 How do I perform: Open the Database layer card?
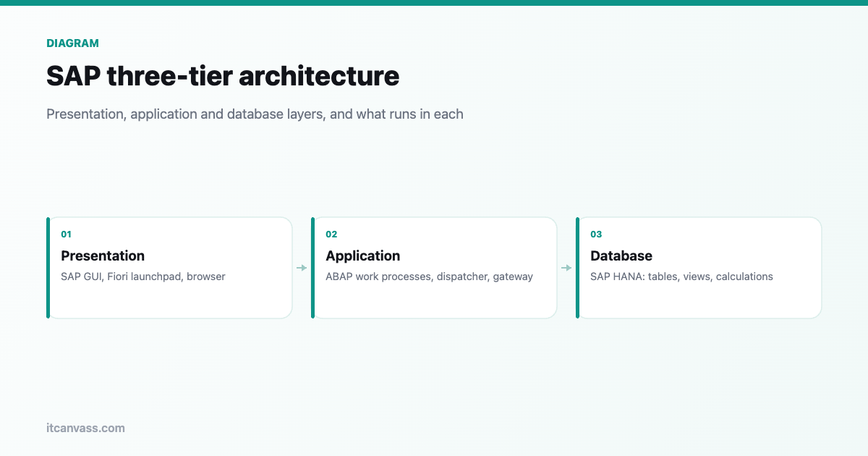pos(699,268)
